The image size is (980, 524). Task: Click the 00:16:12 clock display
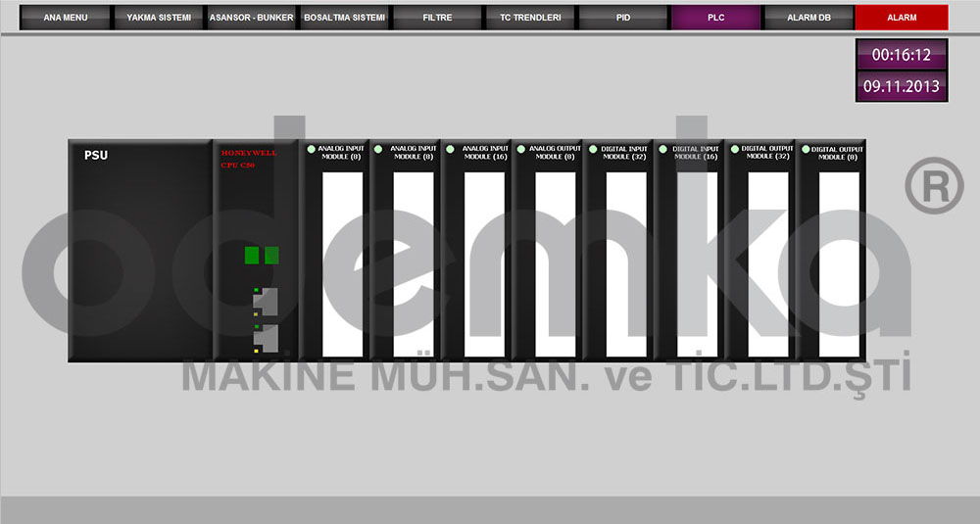tap(901, 55)
